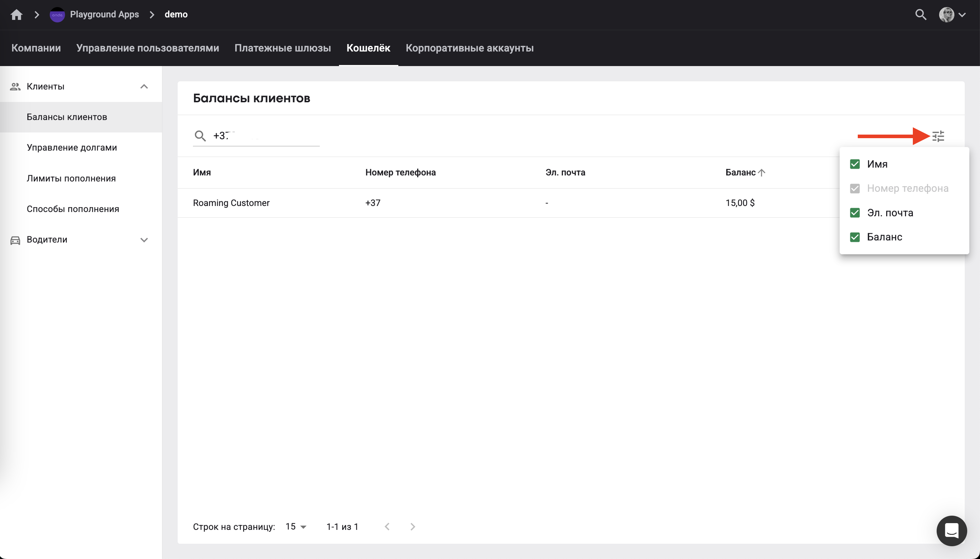Switch to Платежные шлюзы tab

pos(282,48)
